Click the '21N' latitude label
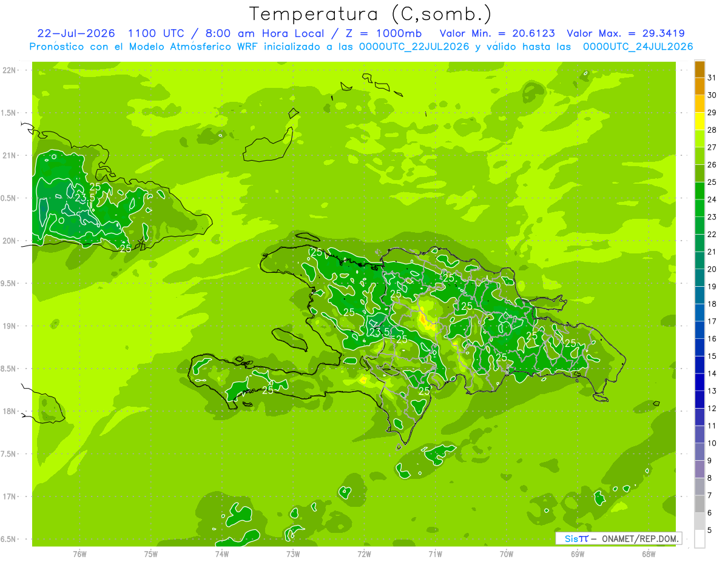The image size is (728, 562). point(10,155)
